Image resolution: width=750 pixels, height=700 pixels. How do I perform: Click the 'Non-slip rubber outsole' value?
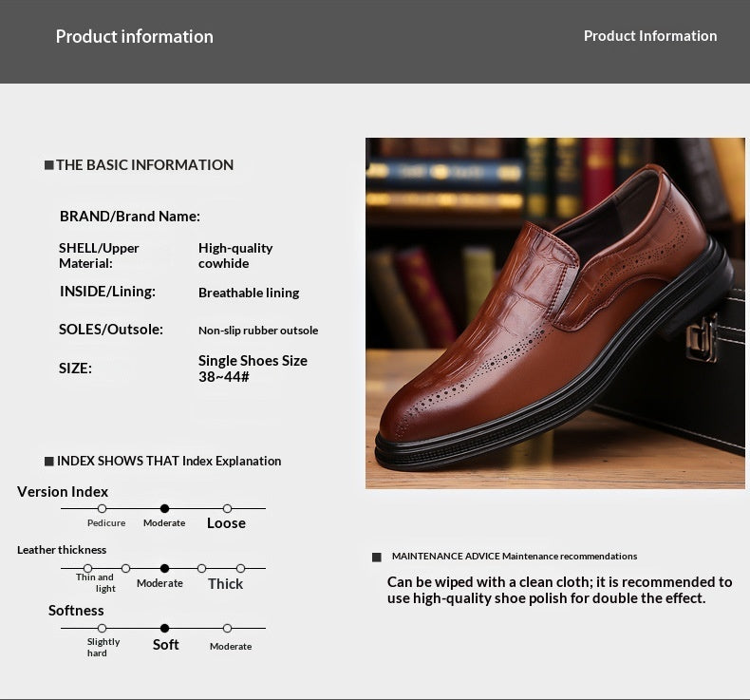click(258, 331)
